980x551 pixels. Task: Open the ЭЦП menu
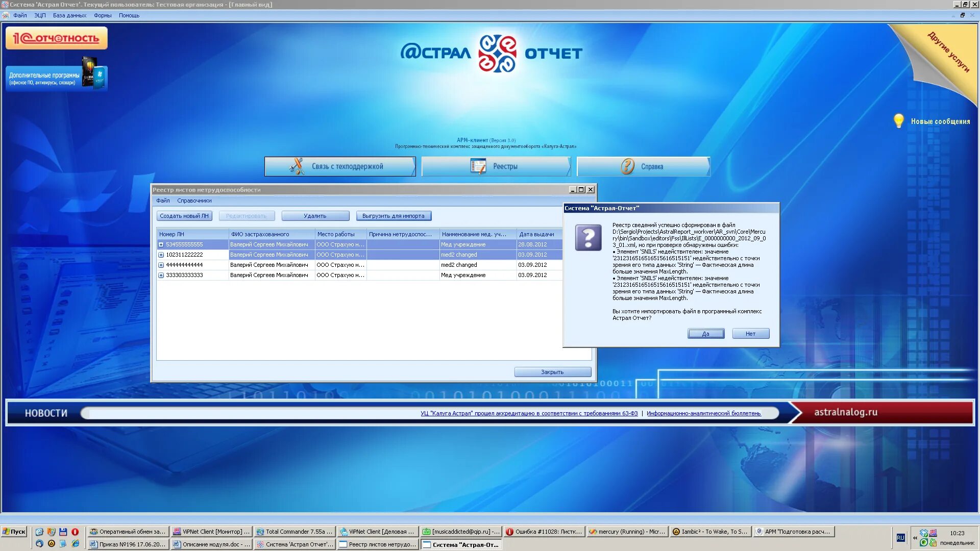pyautogui.click(x=40, y=15)
